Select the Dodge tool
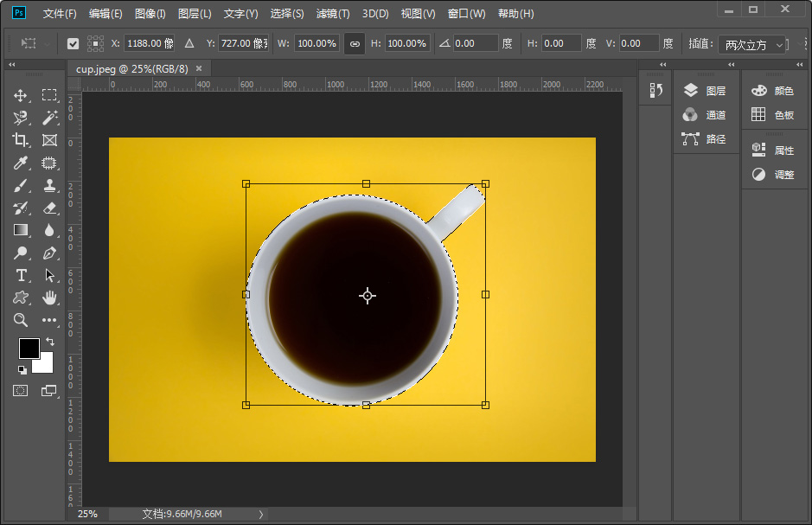Viewport: 812px width, 525px height. click(20, 253)
